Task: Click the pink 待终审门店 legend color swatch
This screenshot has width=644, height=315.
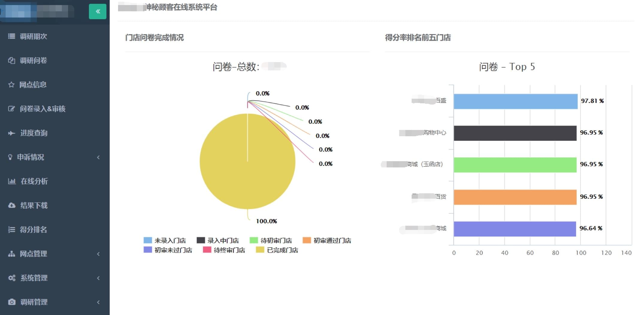Action: [207, 250]
